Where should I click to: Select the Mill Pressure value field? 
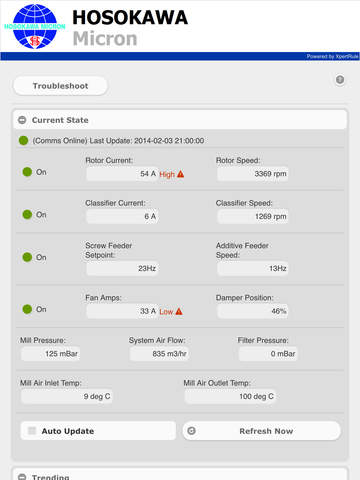coord(50,354)
